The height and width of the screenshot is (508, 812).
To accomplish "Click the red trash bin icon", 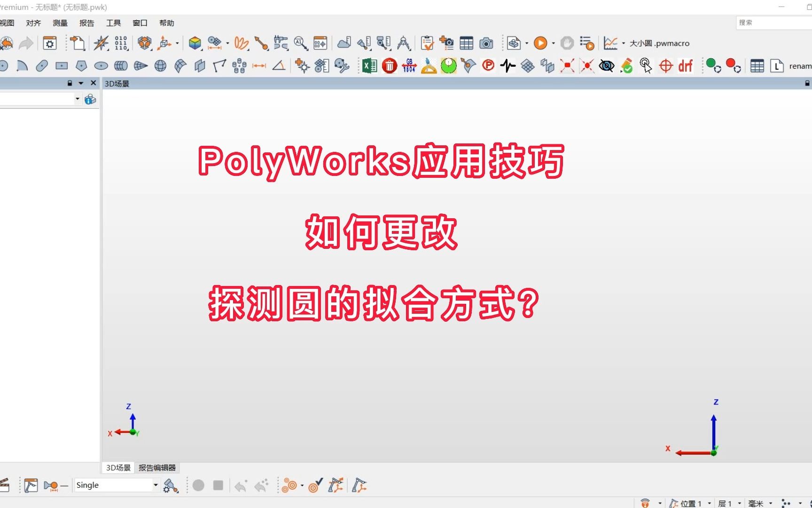I will click(390, 66).
